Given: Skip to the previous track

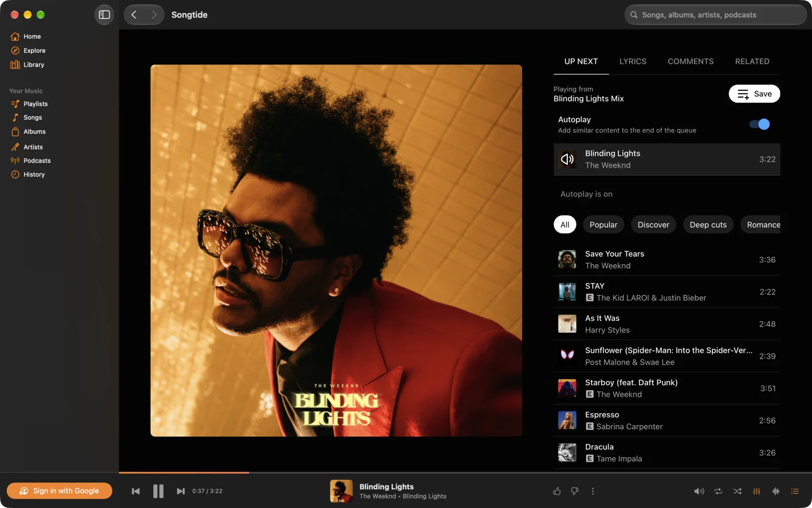Looking at the screenshot, I should tap(136, 491).
